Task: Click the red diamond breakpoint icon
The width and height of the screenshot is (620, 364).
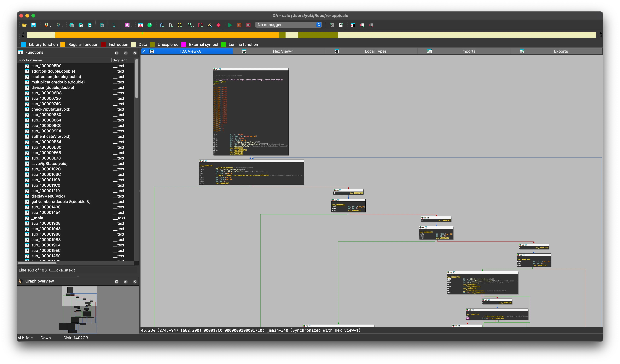Action: coord(218,25)
